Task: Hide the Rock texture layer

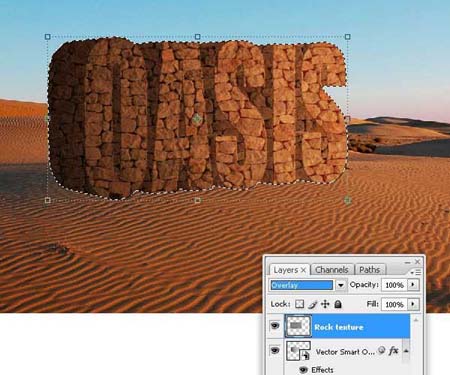Action: pos(275,325)
